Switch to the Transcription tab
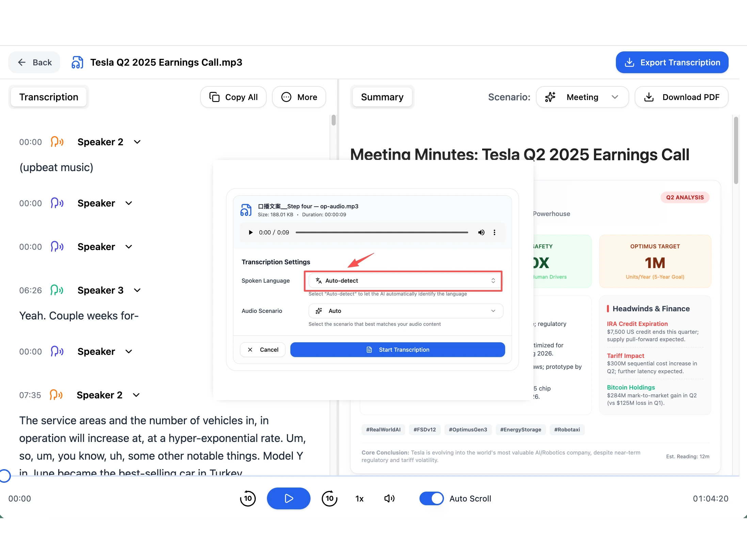This screenshot has width=747, height=560. tap(49, 97)
